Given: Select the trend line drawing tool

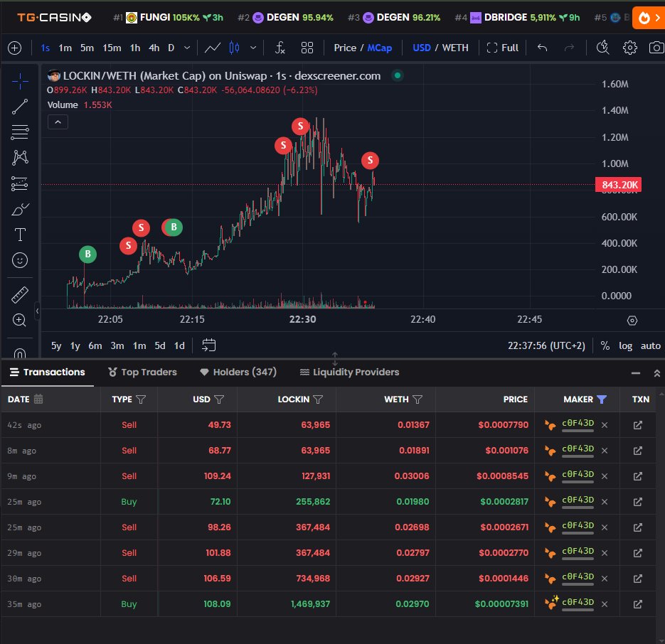Looking at the screenshot, I should pos(19,107).
